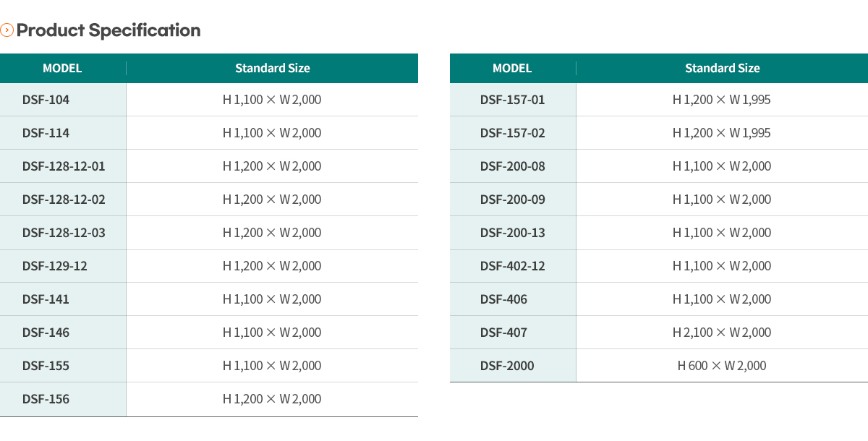Click the H 2,100 × W 2,000 size

[x=722, y=333]
